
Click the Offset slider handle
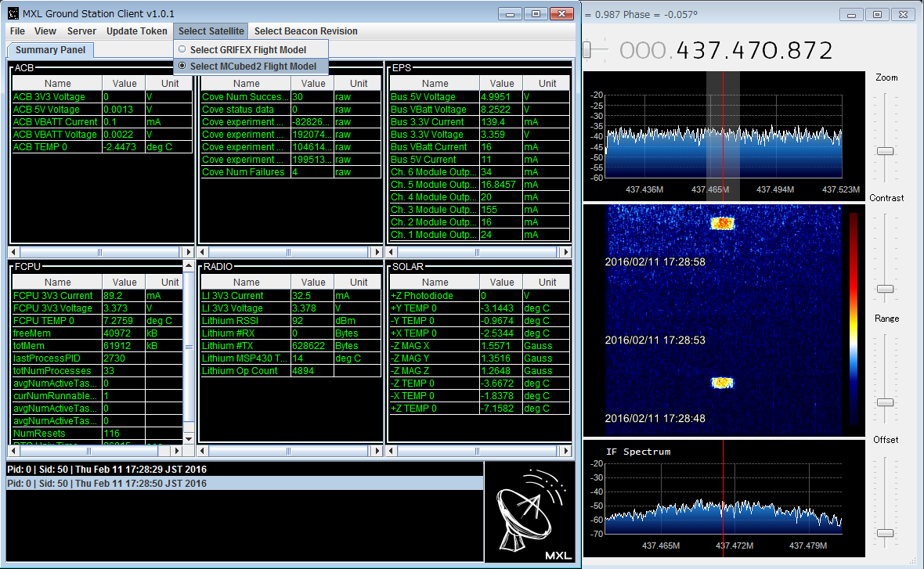[885, 533]
